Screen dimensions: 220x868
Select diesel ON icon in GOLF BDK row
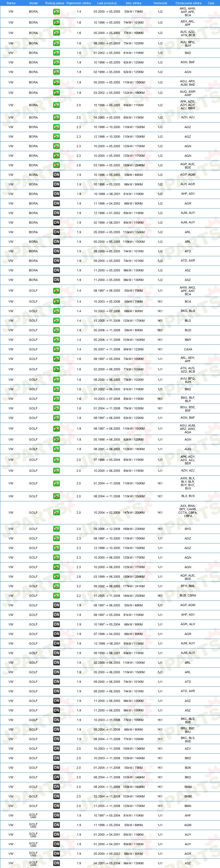(x=56, y=768)
